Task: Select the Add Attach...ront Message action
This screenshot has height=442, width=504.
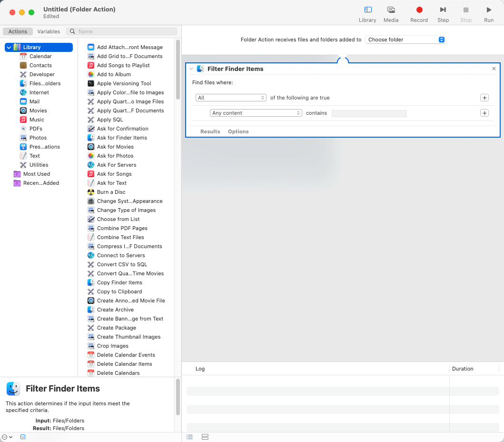Action: click(125, 47)
